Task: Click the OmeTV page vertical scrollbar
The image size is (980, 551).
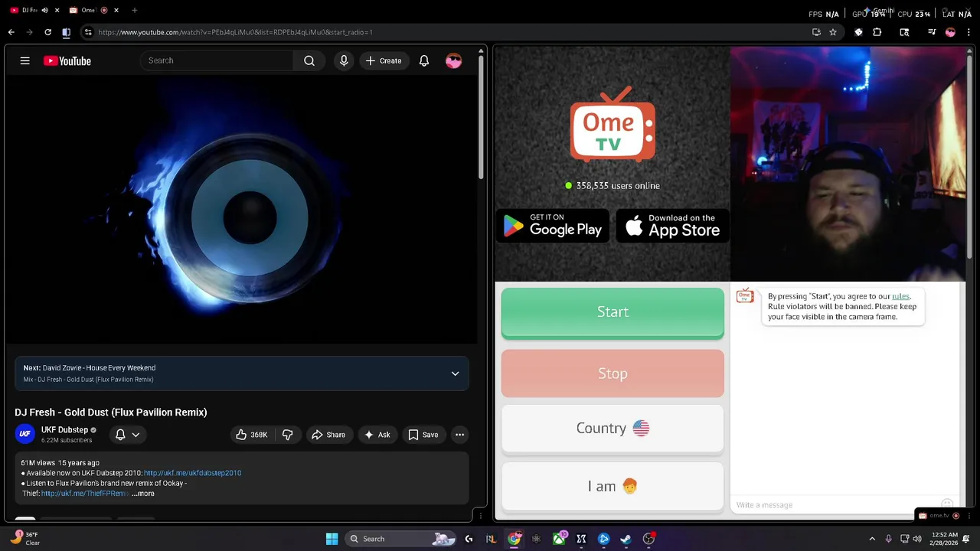Action: click(970, 157)
